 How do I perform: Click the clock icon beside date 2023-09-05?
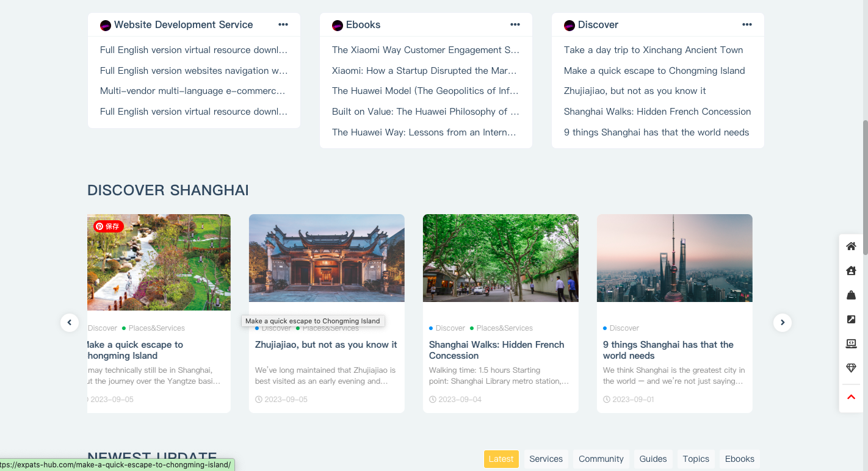[258, 400]
